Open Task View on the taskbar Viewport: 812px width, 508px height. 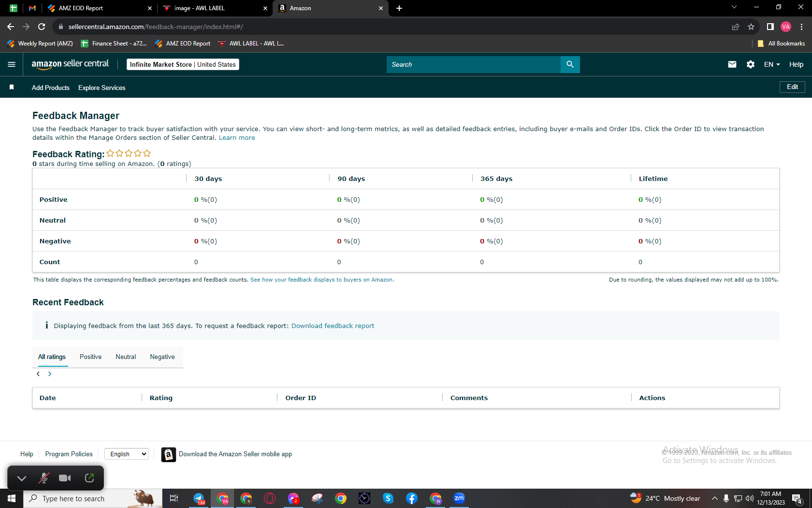coord(174,498)
